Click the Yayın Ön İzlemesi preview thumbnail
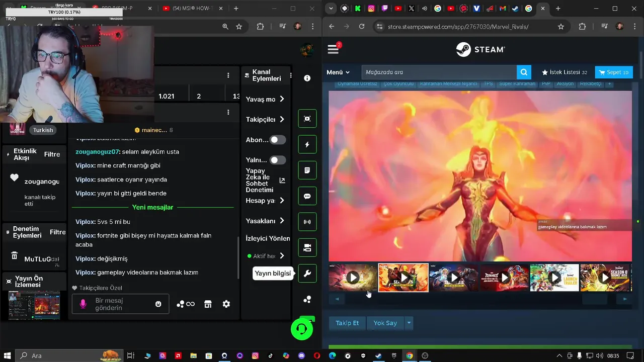 point(34,305)
